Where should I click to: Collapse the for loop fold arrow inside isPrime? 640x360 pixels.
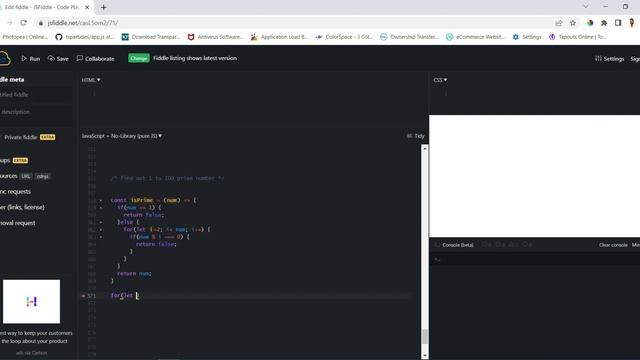(101, 229)
